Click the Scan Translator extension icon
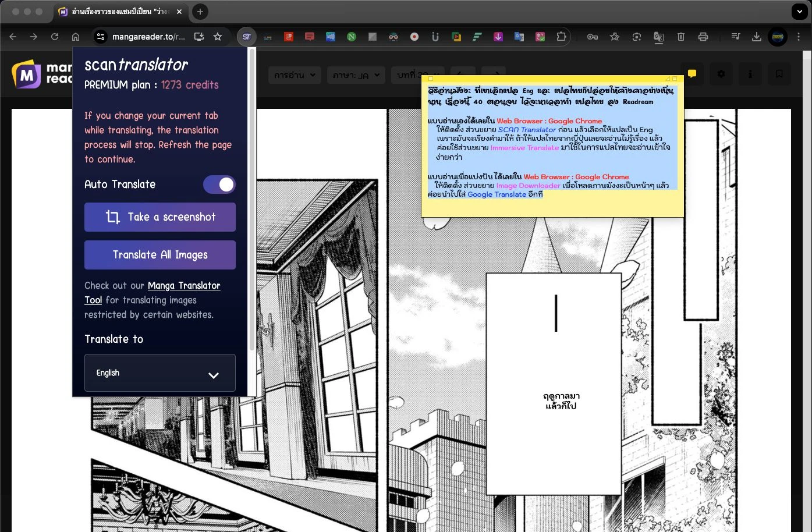The width and height of the screenshot is (812, 532). (x=246, y=37)
